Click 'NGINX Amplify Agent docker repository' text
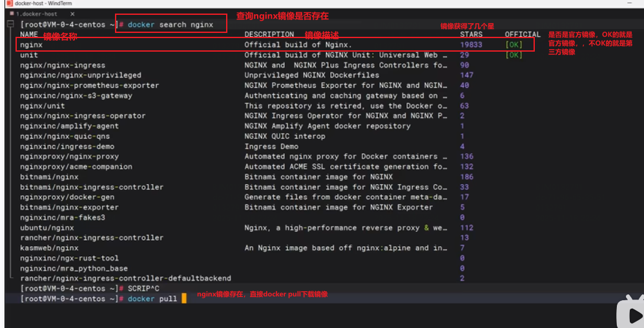The image size is (644, 328). pyautogui.click(x=327, y=126)
